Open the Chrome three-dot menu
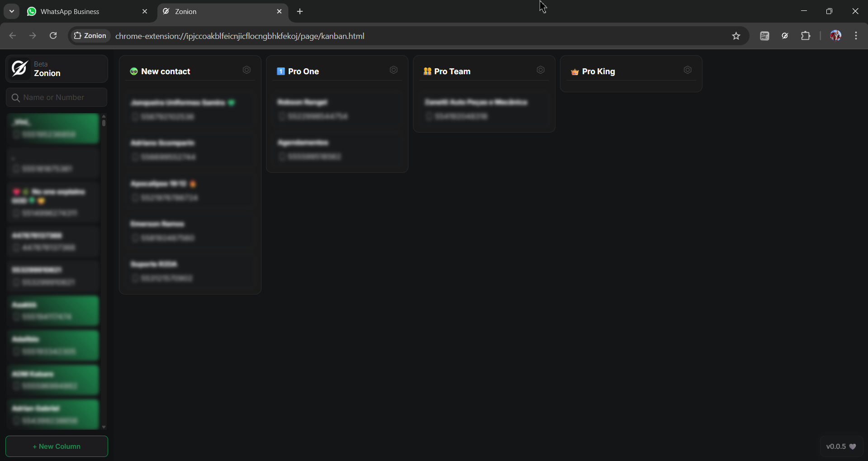Image resolution: width=868 pixels, height=461 pixels. (x=856, y=36)
